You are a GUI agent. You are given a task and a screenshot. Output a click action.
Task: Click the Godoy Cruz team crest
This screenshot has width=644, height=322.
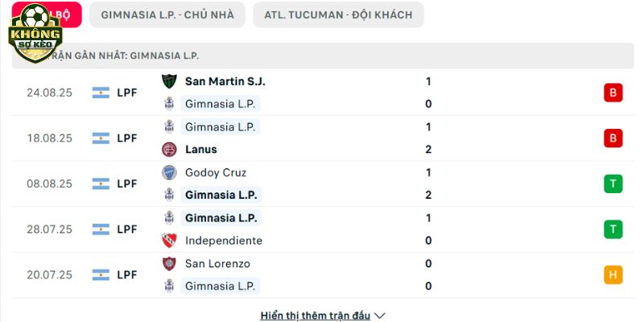(169, 172)
